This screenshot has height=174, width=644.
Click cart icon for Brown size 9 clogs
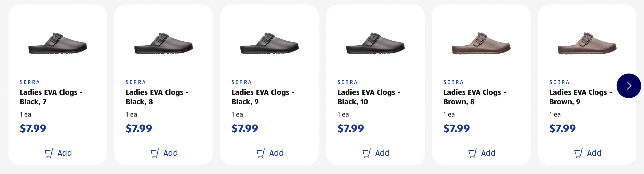(x=579, y=153)
